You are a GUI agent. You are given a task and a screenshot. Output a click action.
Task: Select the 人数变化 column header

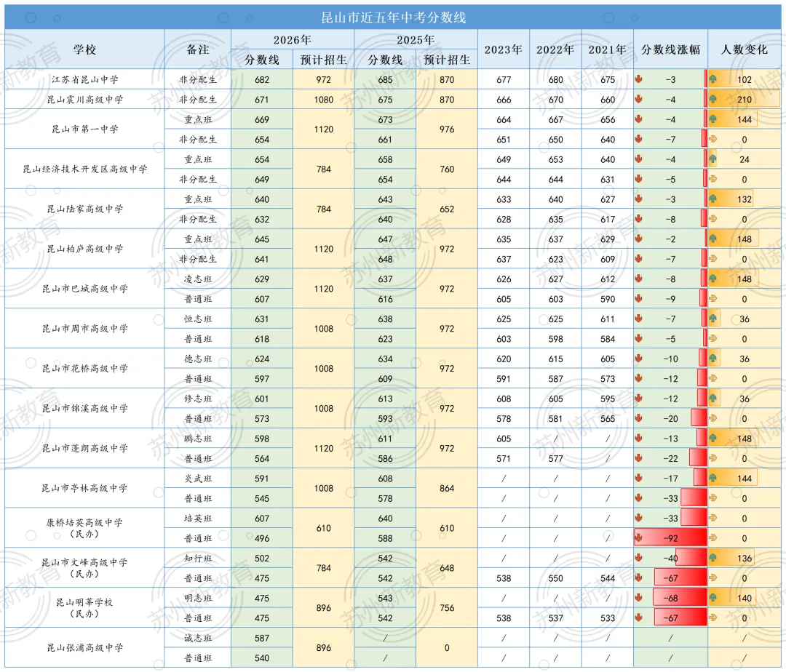(x=745, y=49)
